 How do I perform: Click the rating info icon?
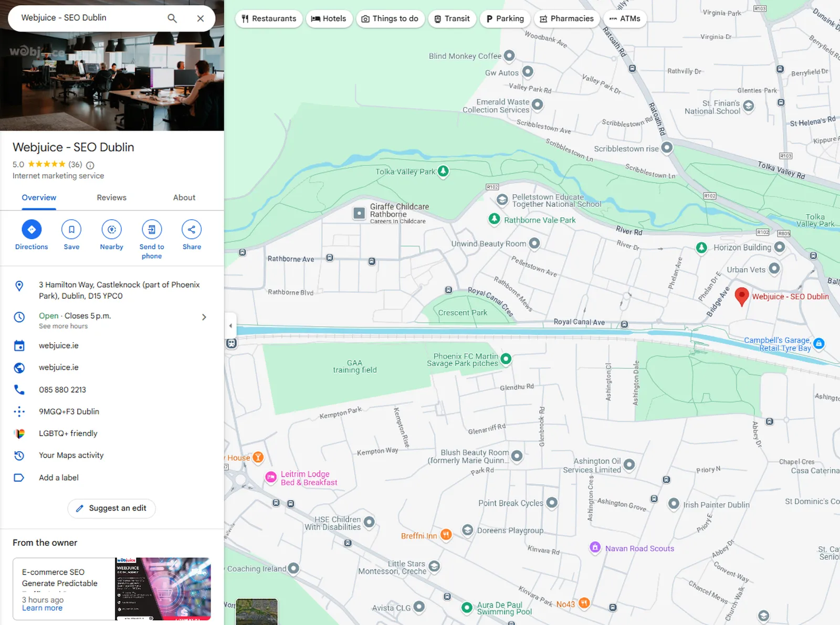90,165
